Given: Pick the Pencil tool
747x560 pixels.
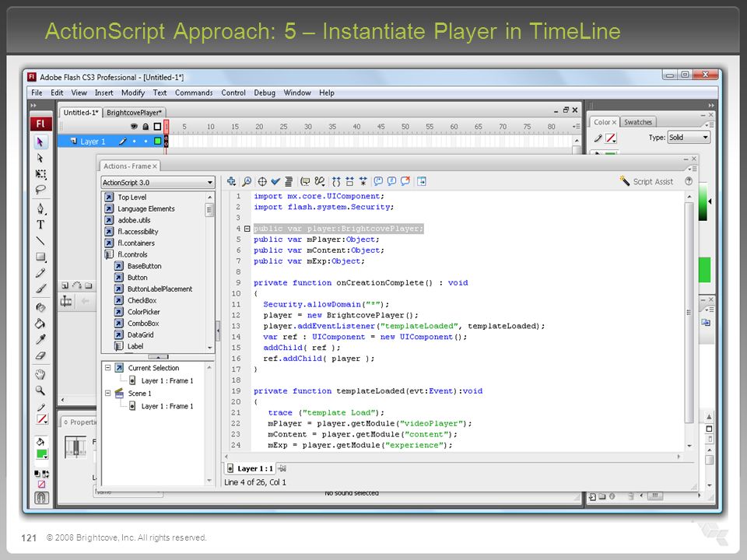Looking at the screenshot, I should [x=40, y=273].
